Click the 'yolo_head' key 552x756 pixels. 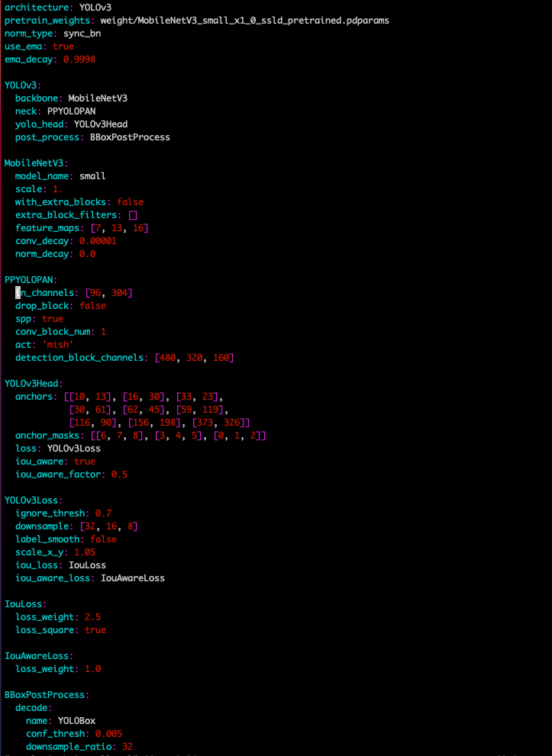pyautogui.click(x=39, y=124)
